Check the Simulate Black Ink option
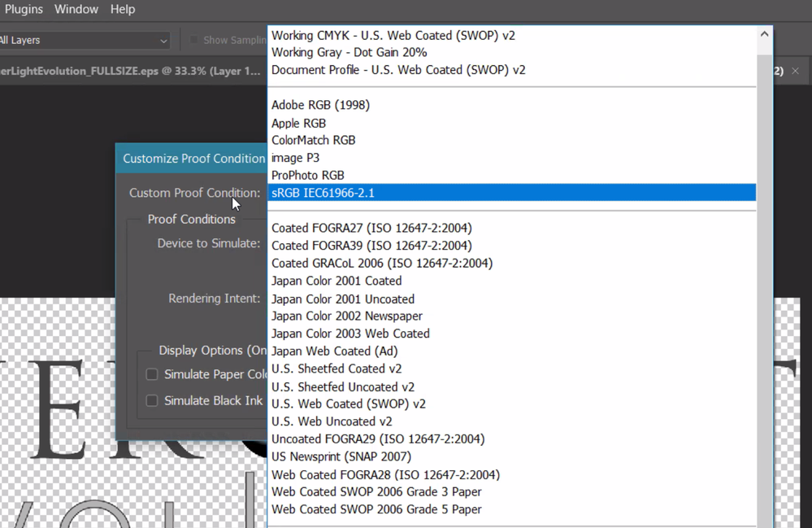This screenshot has height=528, width=812. click(x=151, y=400)
